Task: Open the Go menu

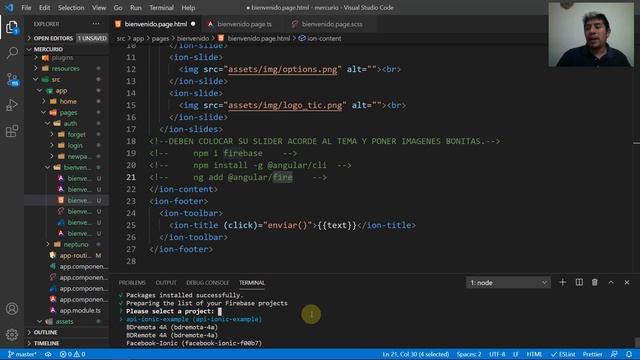Action: click(x=118, y=8)
